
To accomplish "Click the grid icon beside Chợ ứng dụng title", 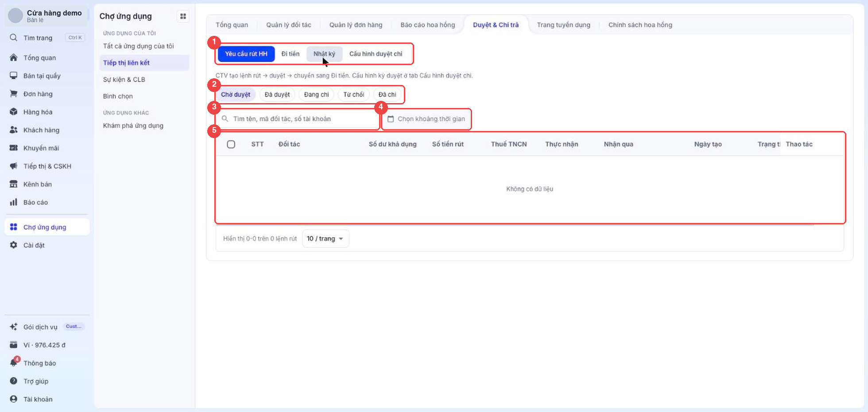I will tap(183, 16).
